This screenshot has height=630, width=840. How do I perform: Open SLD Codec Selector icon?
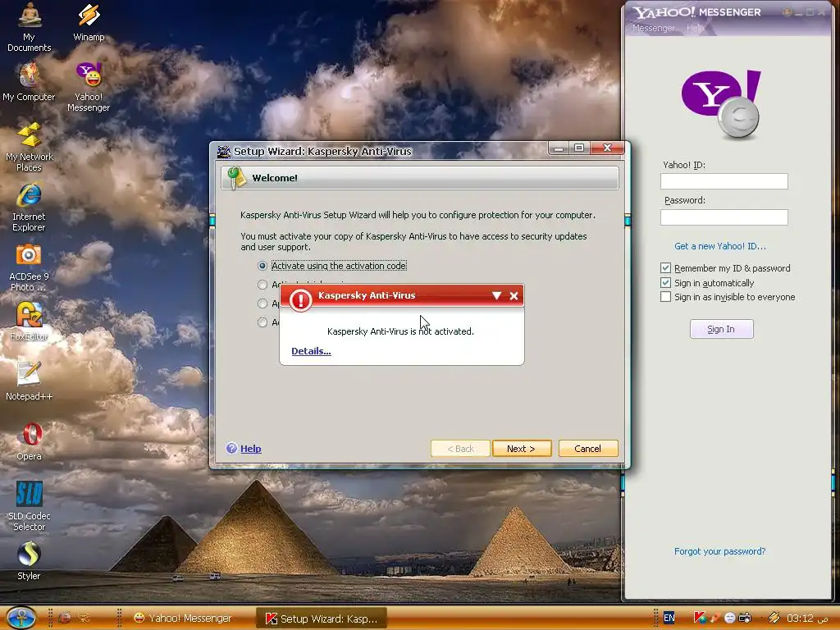click(x=29, y=505)
